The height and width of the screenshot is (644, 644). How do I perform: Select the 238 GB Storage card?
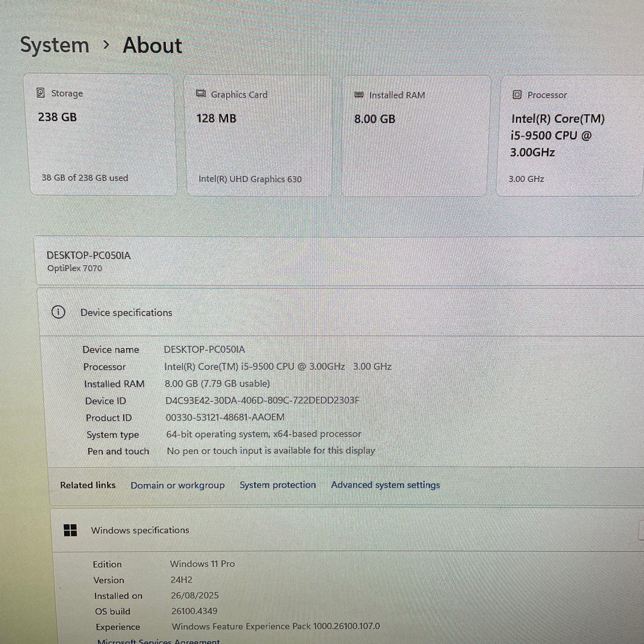coord(102,134)
